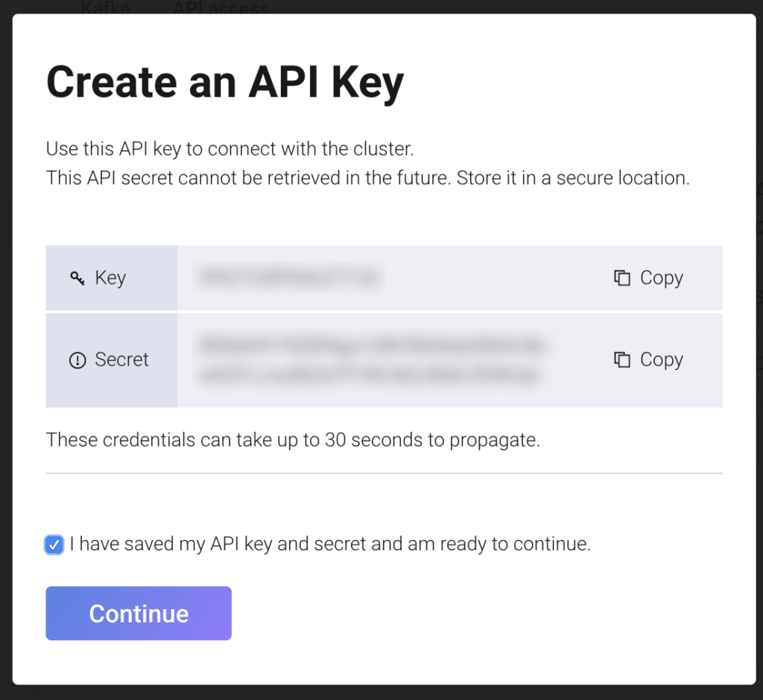Click the Continue button
763x700 pixels.
click(x=138, y=613)
